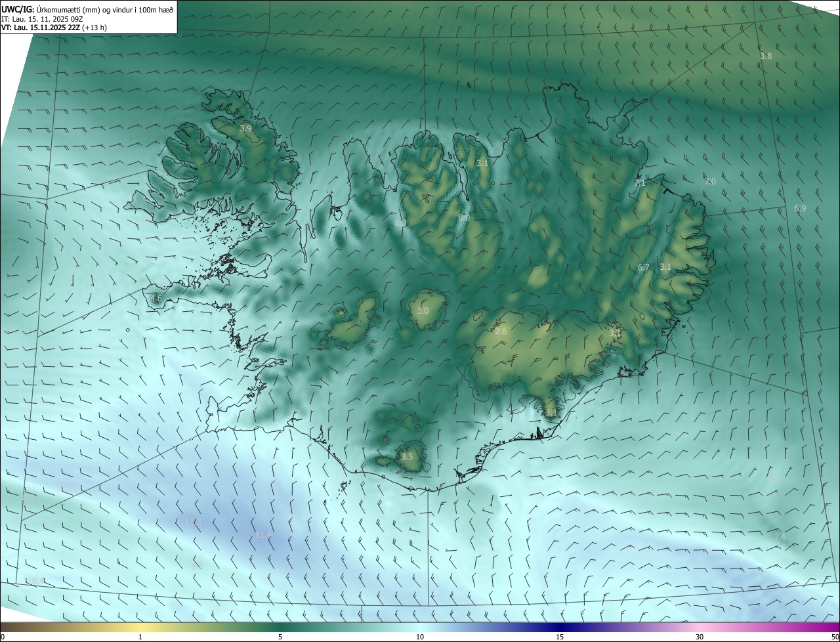
Task: Click the 8.8 value over the southeastern sea
Action: pos(774,480)
